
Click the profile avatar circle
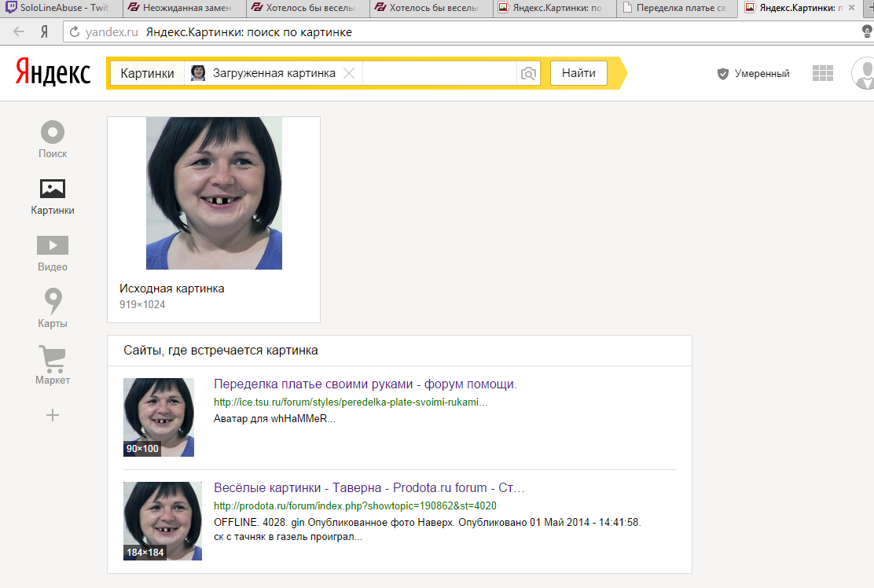(x=863, y=73)
